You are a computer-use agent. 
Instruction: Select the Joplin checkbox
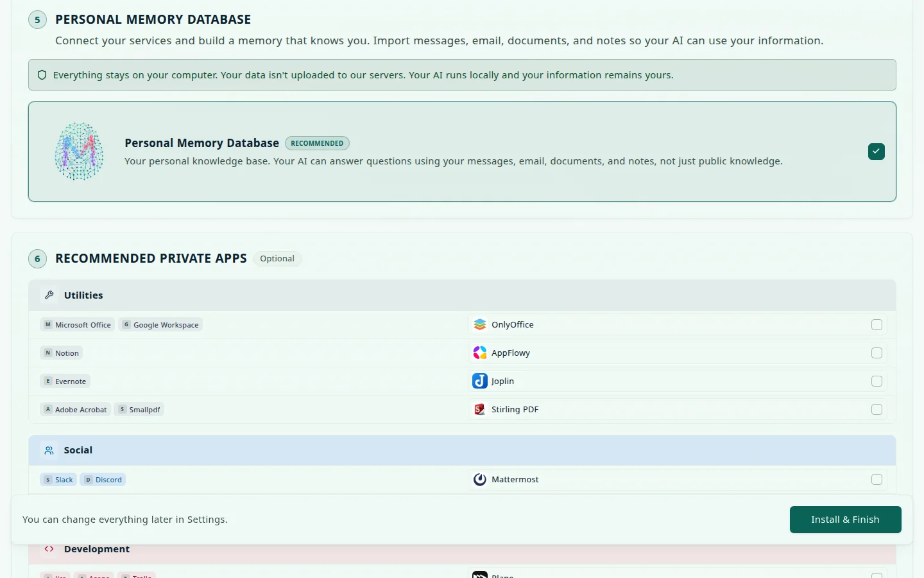pos(877,381)
